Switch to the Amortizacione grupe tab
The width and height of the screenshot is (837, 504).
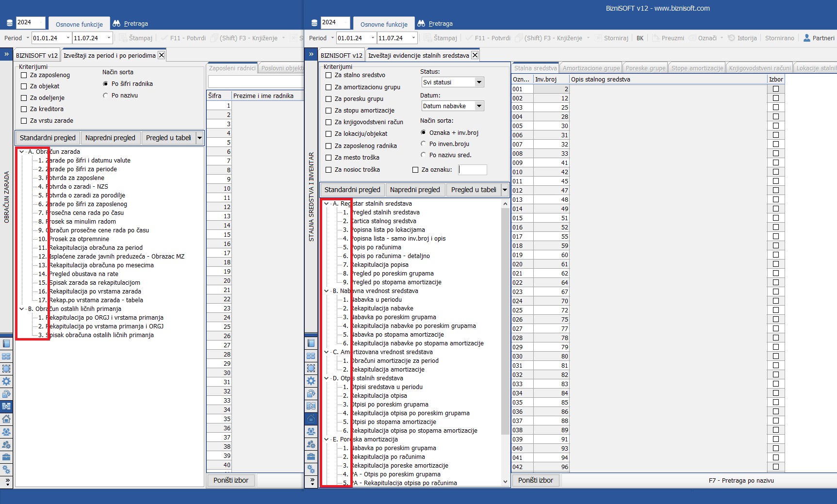pyautogui.click(x=591, y=68)
